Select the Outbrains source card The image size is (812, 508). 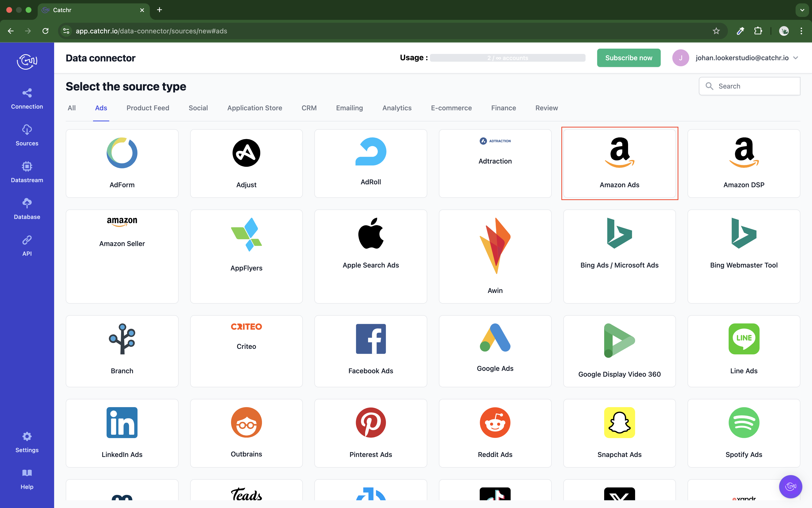pos(246,433)
